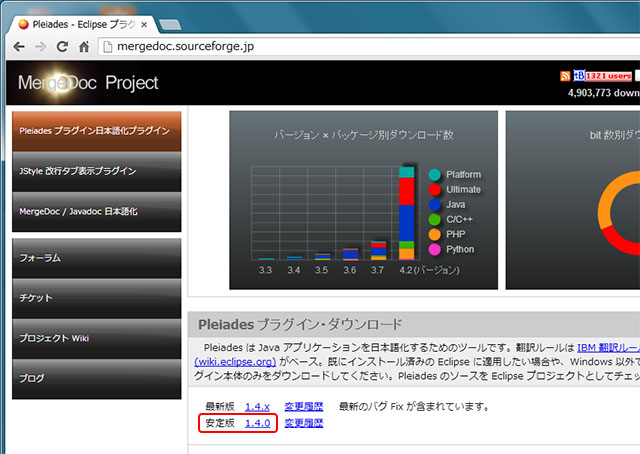Viewport: 640px width, 454px height.
Task: Open a new tab with the tab button
Action: coord(170,25)
